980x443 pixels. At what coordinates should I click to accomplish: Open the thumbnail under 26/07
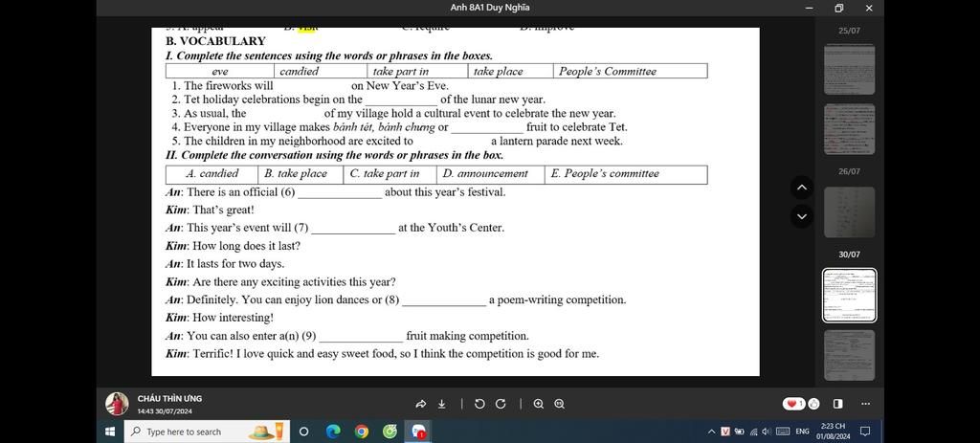click(850, 212)
